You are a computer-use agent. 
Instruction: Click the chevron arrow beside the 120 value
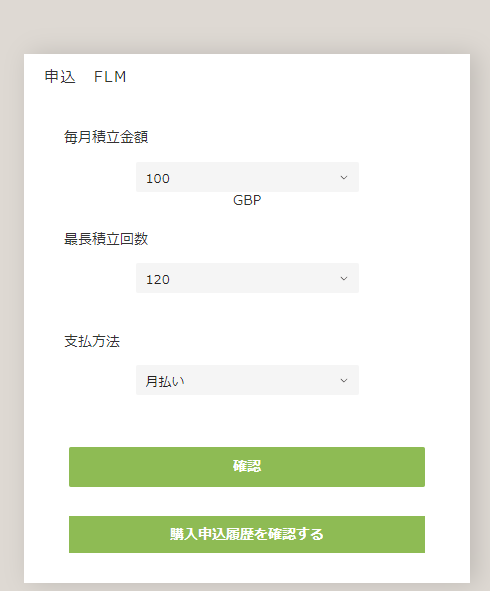point(344,279)
